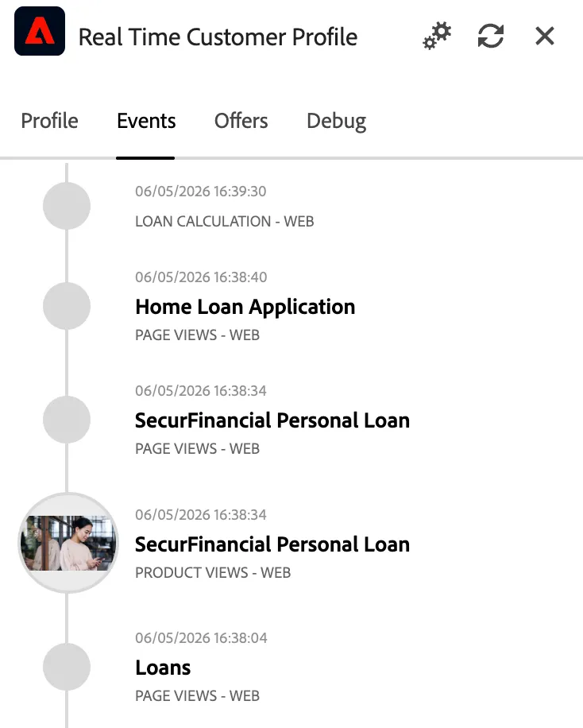Click the Real Time Customer Profile title
583x728 pixels.
pyautogui.click(x=218, y=37)
